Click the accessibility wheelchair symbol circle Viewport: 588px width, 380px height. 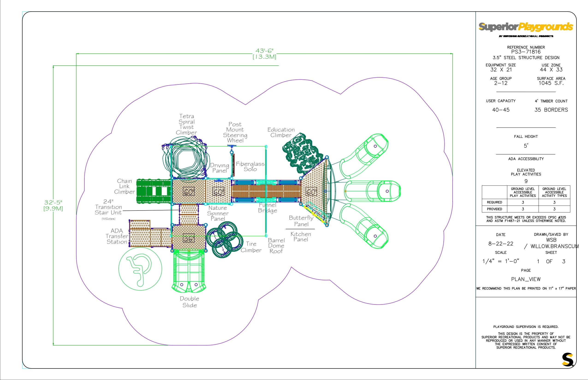[x=140, y=269]
